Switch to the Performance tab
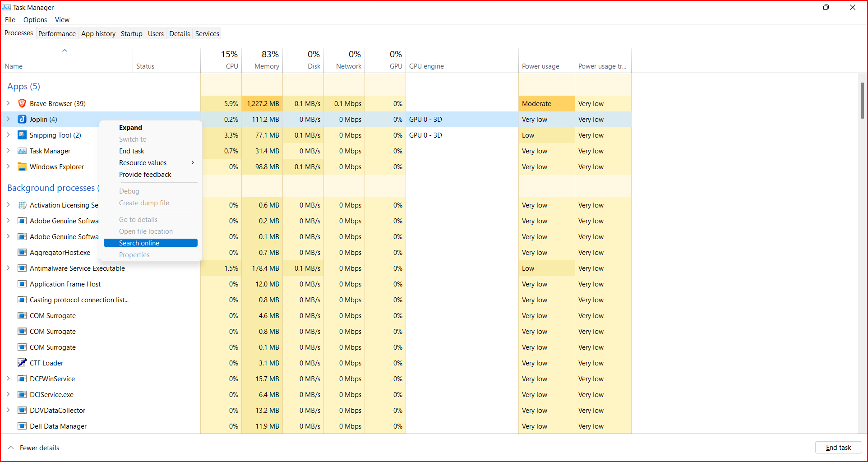 (x=57, y=34)
